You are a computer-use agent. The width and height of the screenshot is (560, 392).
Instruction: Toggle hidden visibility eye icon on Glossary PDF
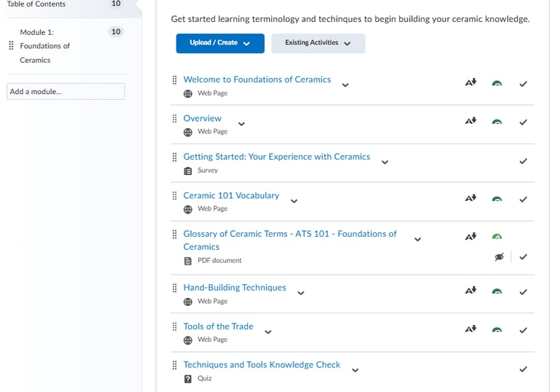pyautogui.click(x=499, y=256)
